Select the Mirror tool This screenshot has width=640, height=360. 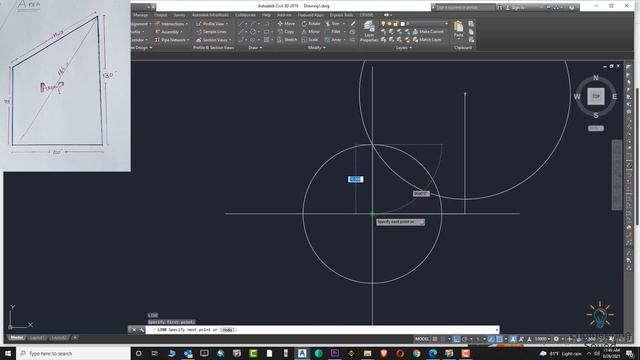[311, 31]
